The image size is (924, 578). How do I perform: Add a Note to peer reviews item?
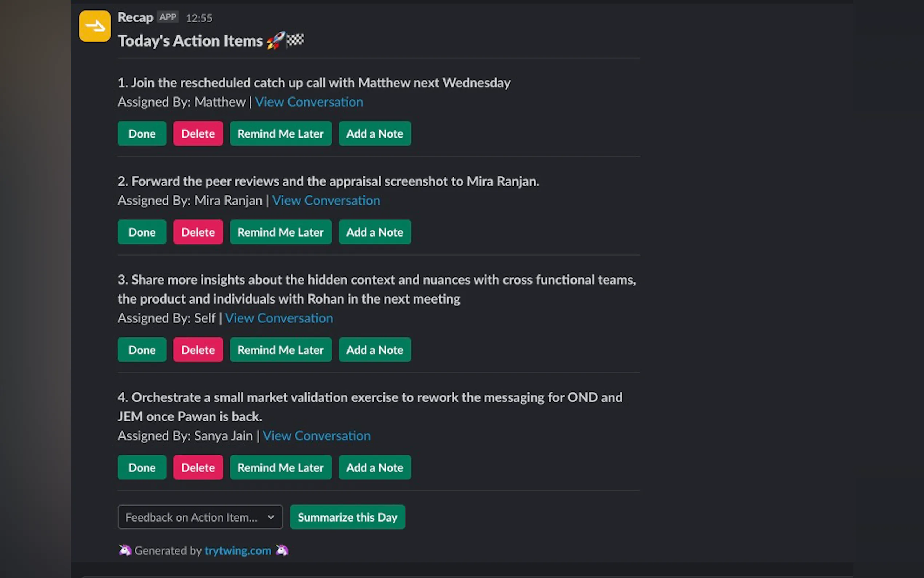pos(374,232)
